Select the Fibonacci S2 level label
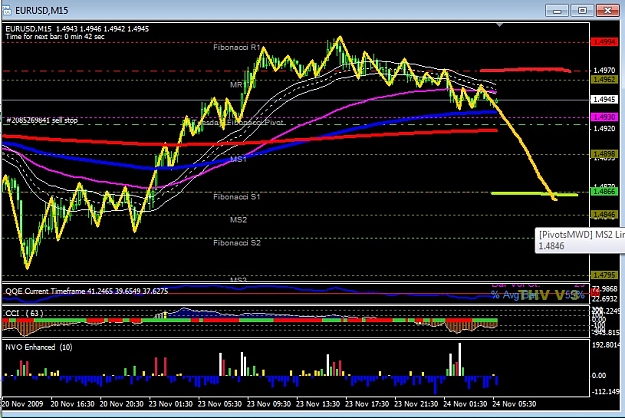The height and width of the screenshot is (418, 625). [x=237, y=243]
